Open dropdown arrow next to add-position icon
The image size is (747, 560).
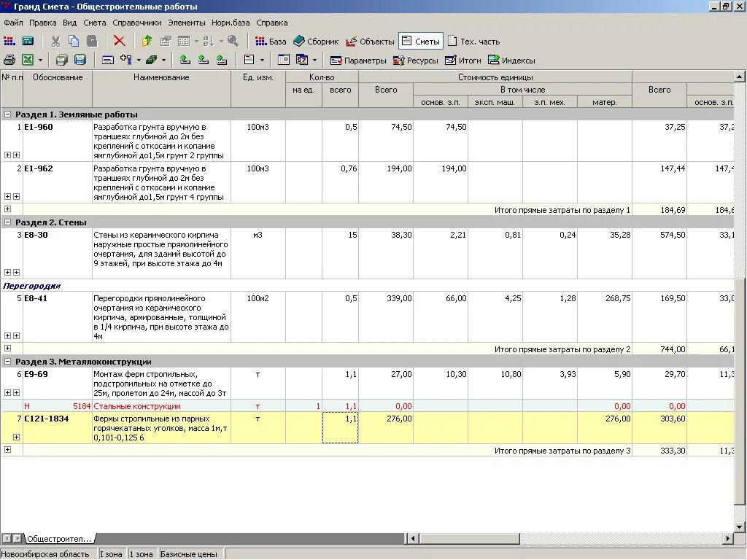(139, 61)
